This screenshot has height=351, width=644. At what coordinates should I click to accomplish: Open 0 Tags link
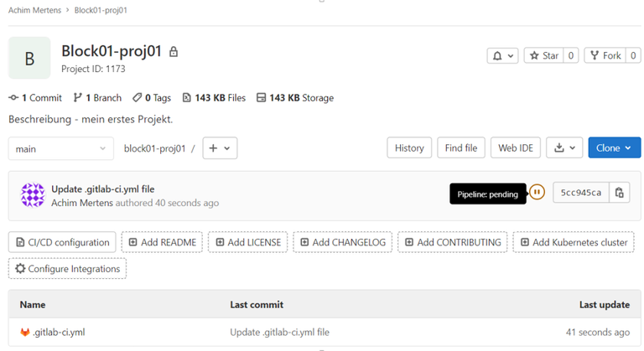pyautogui.click(x=152, y=98)
